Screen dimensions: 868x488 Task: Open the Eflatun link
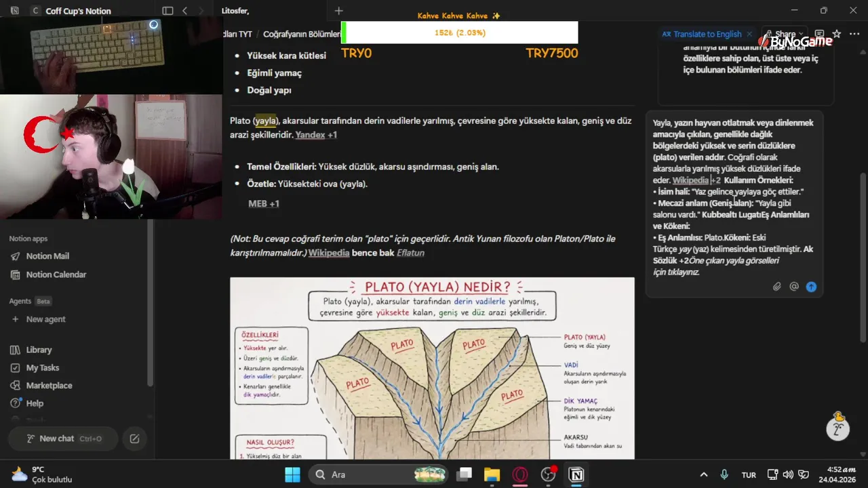pos(410,253)
